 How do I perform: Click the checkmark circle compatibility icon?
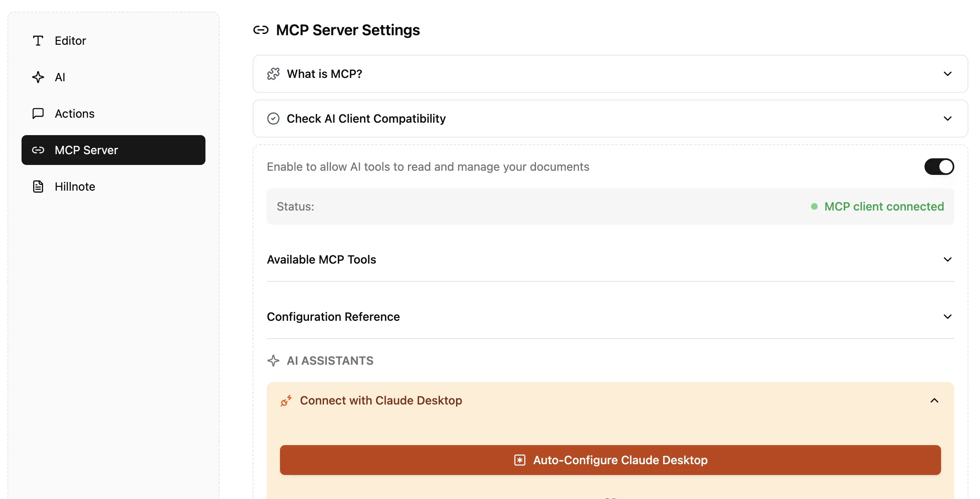(273, 119)
